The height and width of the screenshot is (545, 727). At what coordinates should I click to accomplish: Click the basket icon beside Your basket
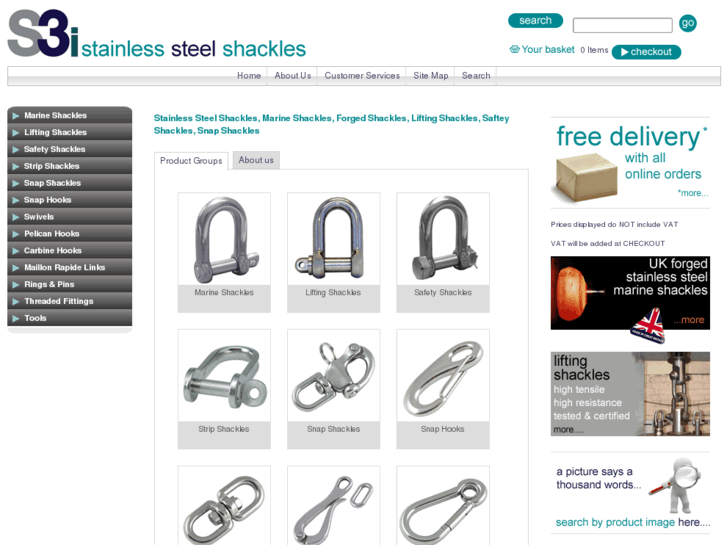click(514, 49)
